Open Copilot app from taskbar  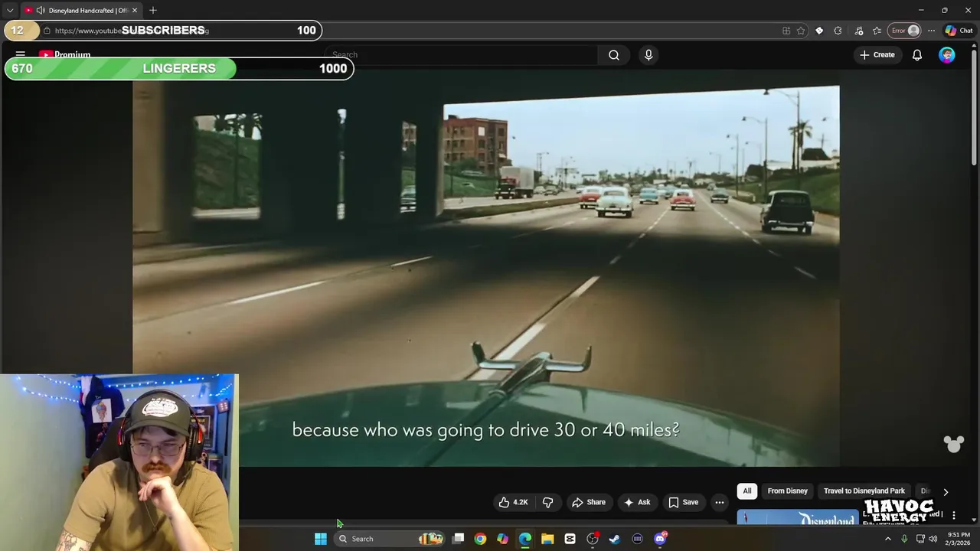coord(502,539)
